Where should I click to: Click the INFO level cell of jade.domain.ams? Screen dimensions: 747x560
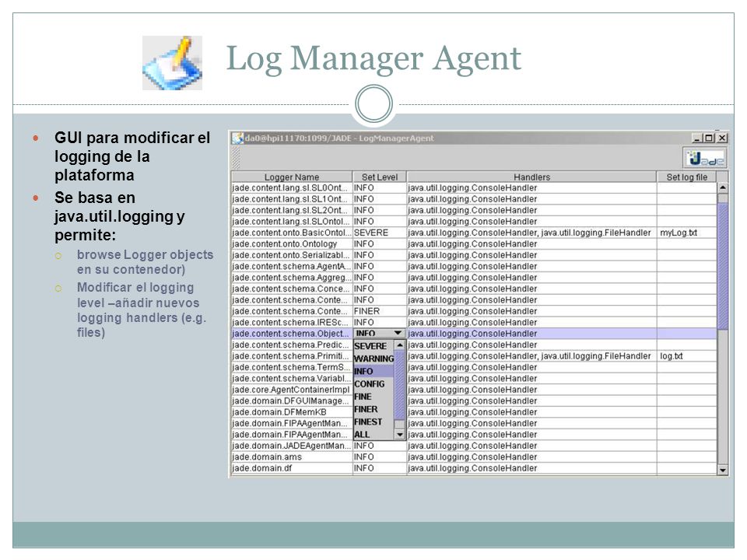pyautogui.click(x=379, y=457)
